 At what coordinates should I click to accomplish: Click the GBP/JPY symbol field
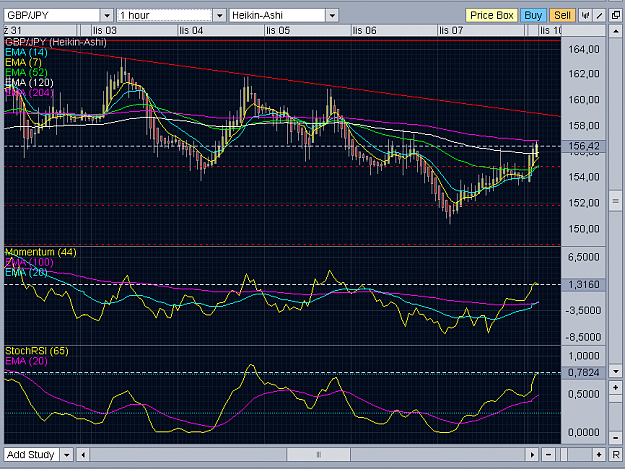click(x=52, y=16)
